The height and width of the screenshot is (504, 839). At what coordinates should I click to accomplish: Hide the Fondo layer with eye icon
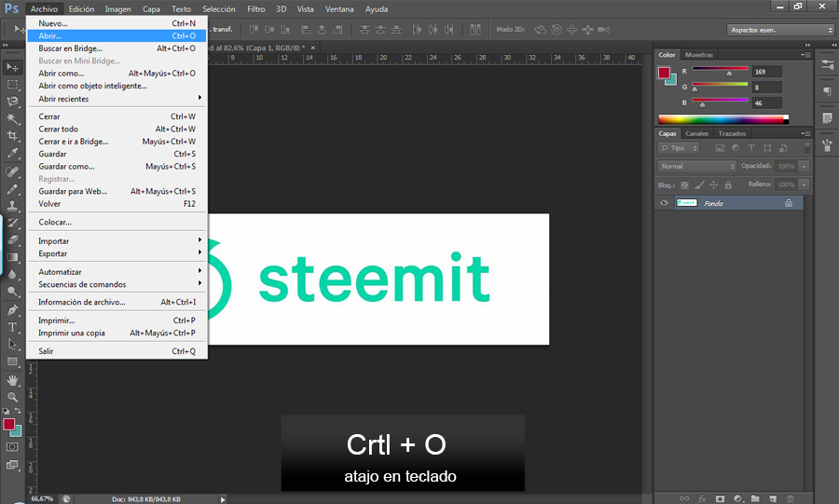(664, 203)
